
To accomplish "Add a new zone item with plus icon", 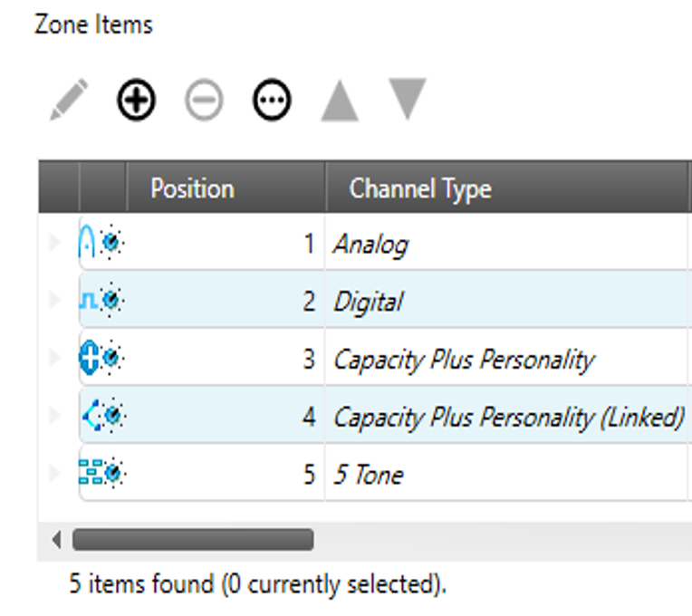I will tap(136, 101).
